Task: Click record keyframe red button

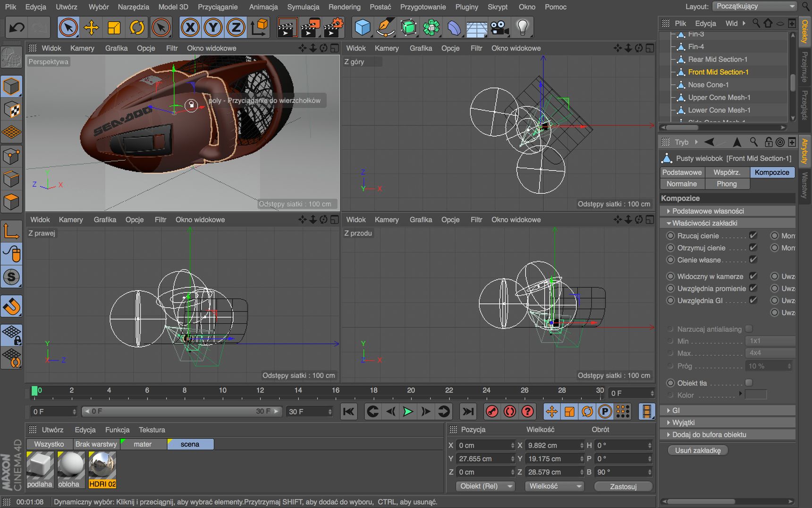Action: point(492,412)
